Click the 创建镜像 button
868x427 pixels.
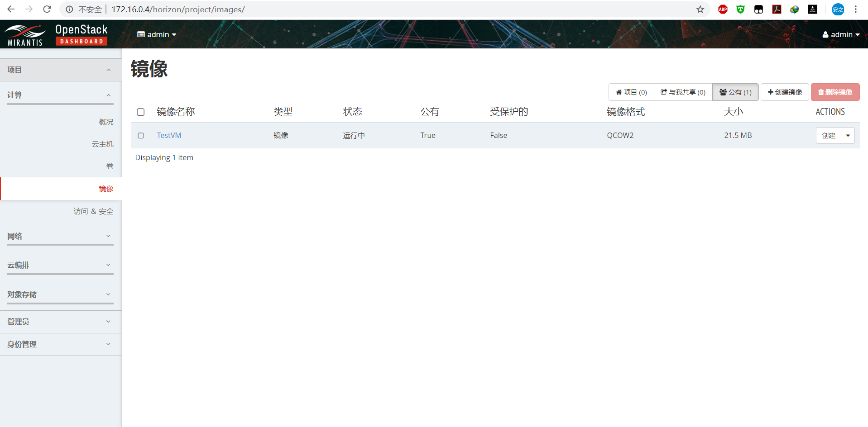click(785, 92)
